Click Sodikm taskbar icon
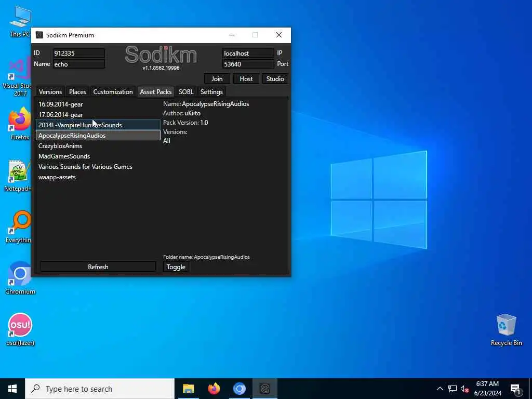The image size is (532, 399). coord(264,389)
